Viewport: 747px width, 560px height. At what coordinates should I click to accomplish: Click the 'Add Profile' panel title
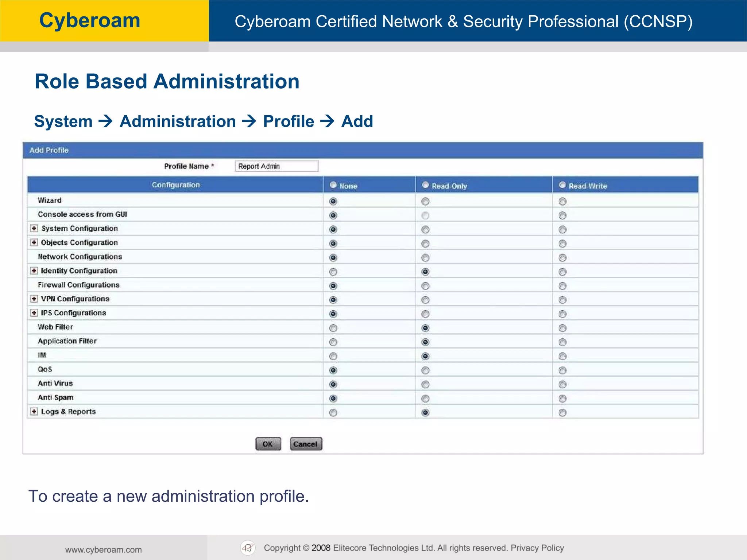click(49, 150)
